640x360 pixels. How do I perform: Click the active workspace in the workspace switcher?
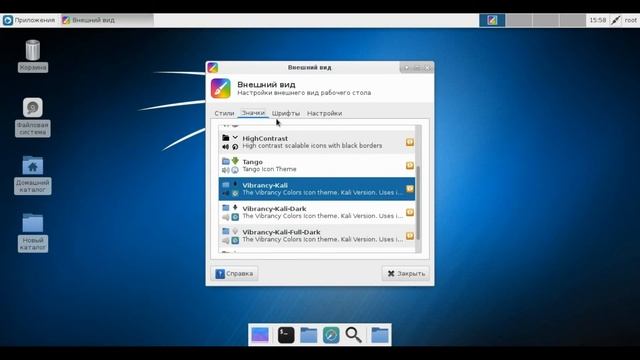pos(492,20)
